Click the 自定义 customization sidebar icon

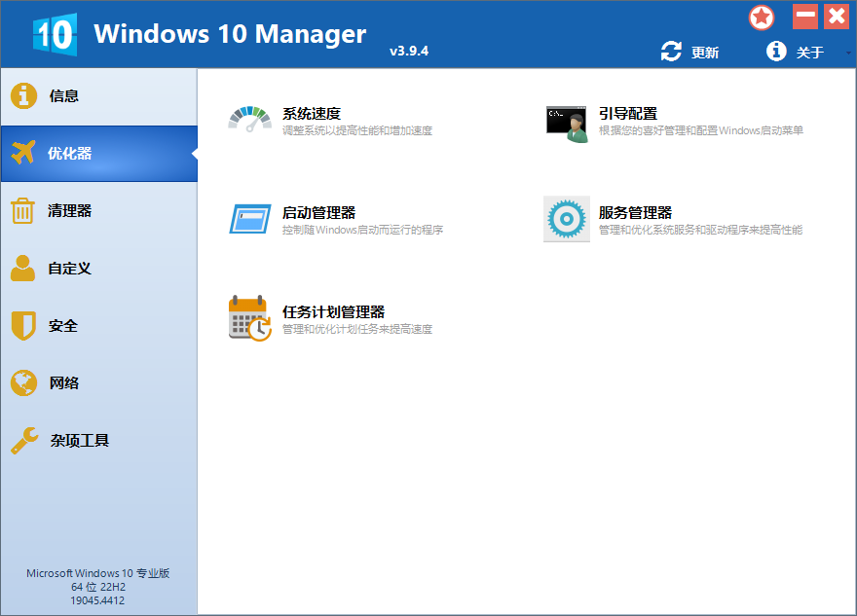click(24, 268)
